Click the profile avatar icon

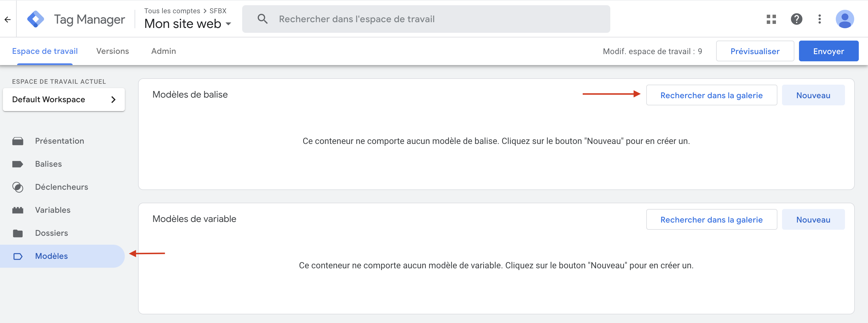click(x=845, y=19)
